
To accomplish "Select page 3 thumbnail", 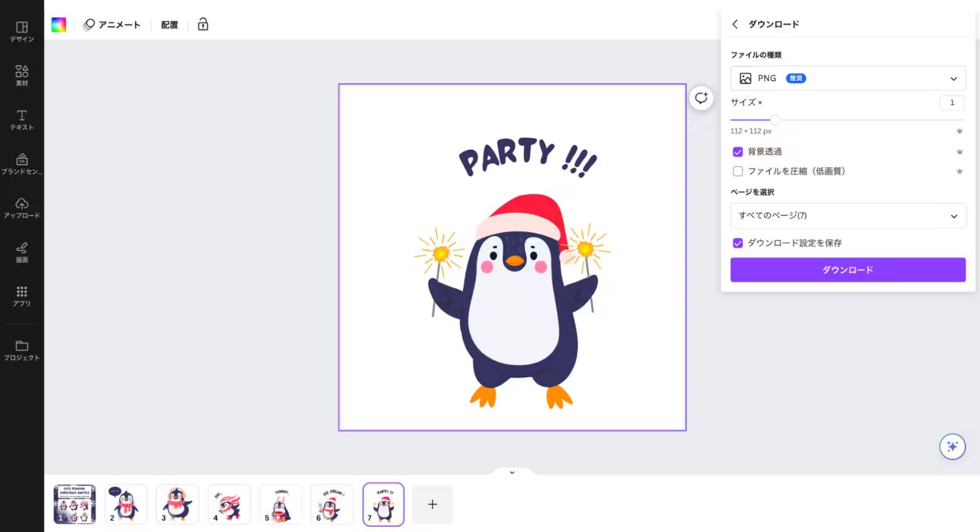I will coord(177,504).
